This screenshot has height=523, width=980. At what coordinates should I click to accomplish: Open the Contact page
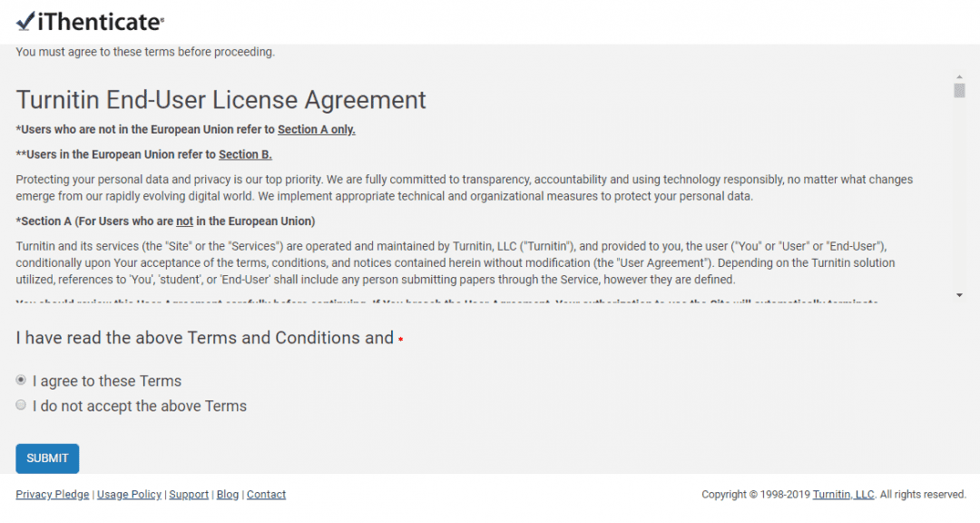[266, 494]
